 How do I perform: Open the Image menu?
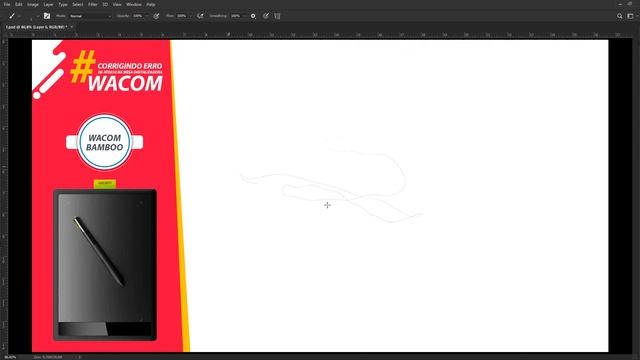[x=33, y=4]
